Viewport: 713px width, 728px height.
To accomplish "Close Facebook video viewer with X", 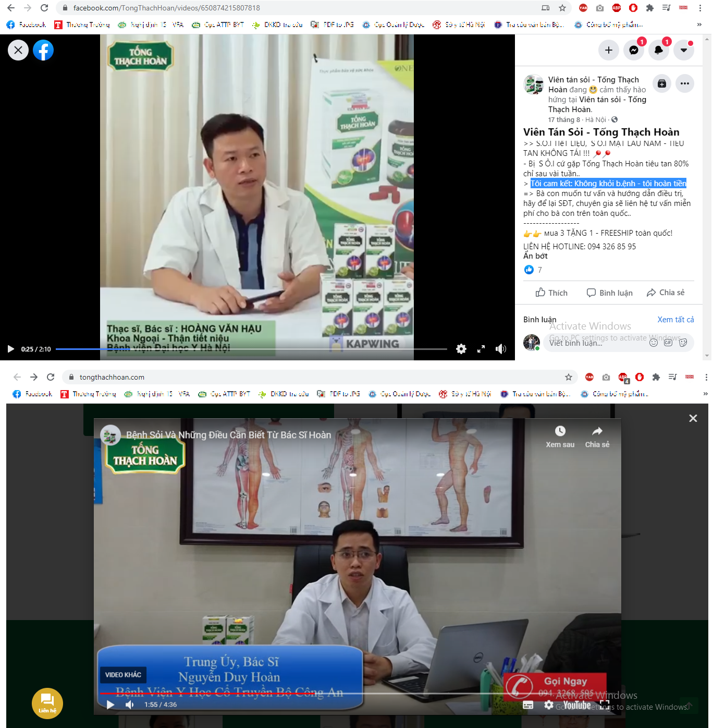I will pos(18,50).
